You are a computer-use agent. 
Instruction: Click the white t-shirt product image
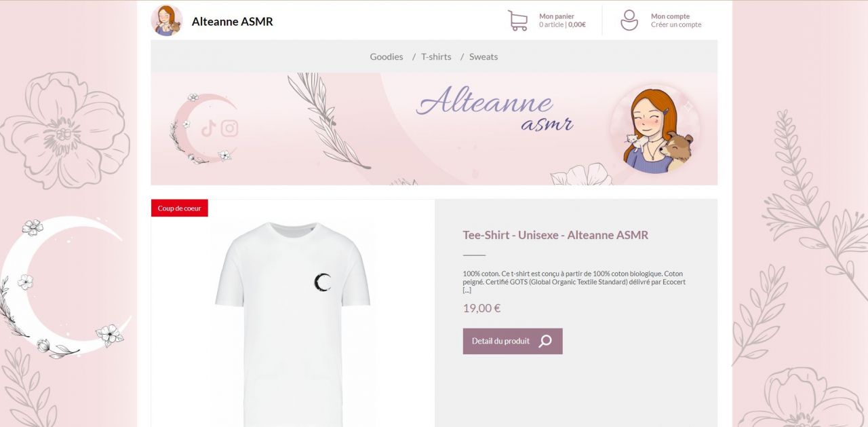tap(293, 319)
